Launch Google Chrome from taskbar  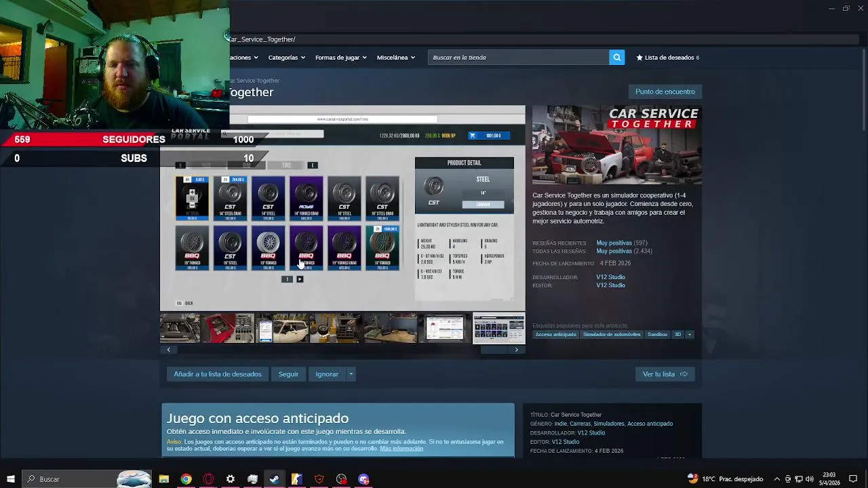point(186,479)
